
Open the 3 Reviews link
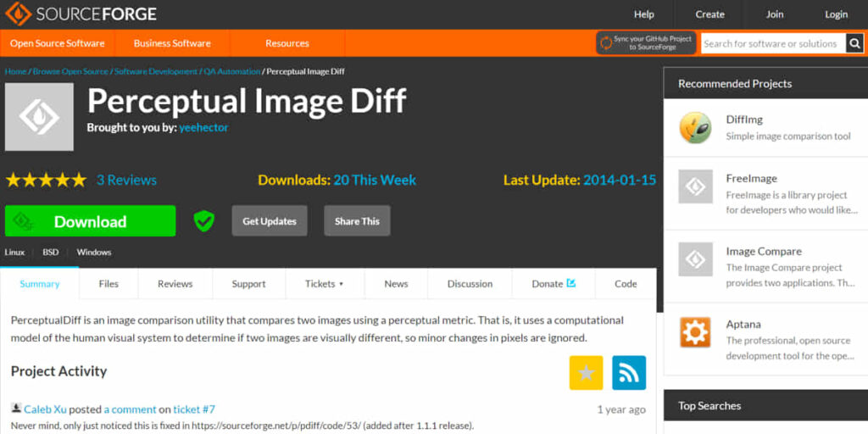127,180
